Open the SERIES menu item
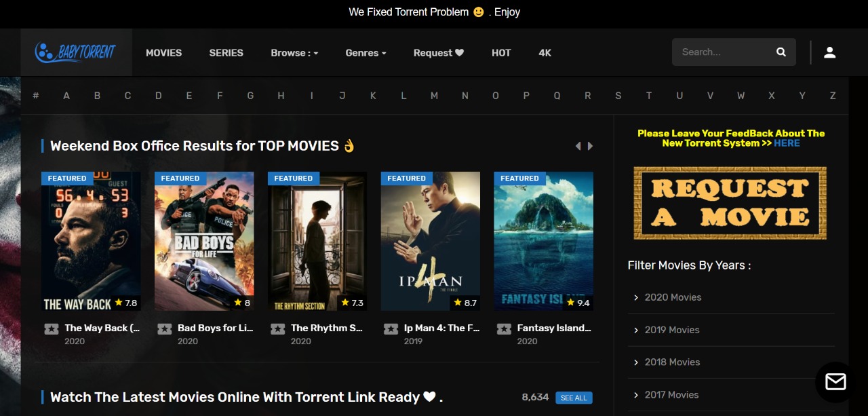Image resolution: width=868 pixels, height=416 pixels. click(226, 53)
